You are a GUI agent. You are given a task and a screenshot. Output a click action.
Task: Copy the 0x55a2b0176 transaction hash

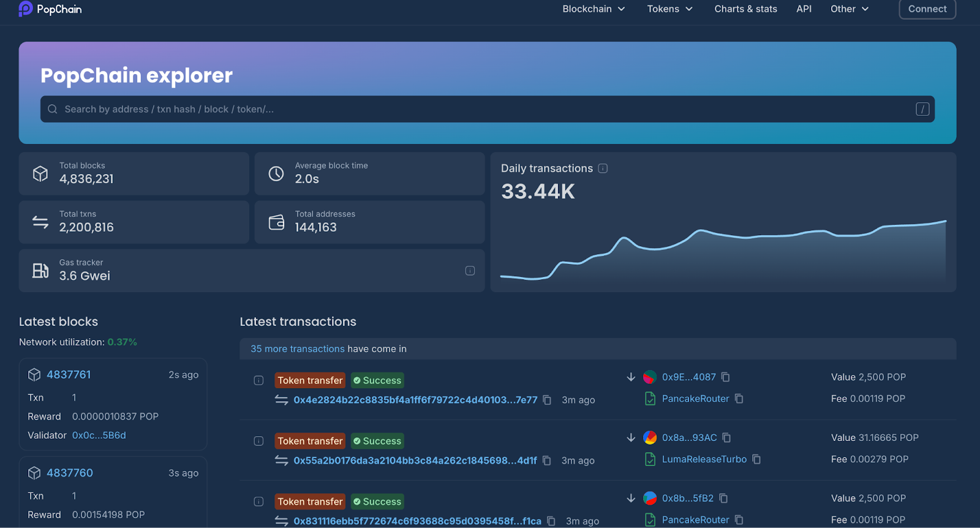[547, 461]
